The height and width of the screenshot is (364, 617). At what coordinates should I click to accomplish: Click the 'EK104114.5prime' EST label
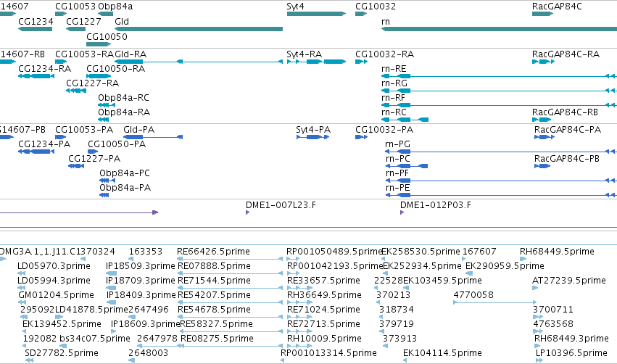(442, 353)
